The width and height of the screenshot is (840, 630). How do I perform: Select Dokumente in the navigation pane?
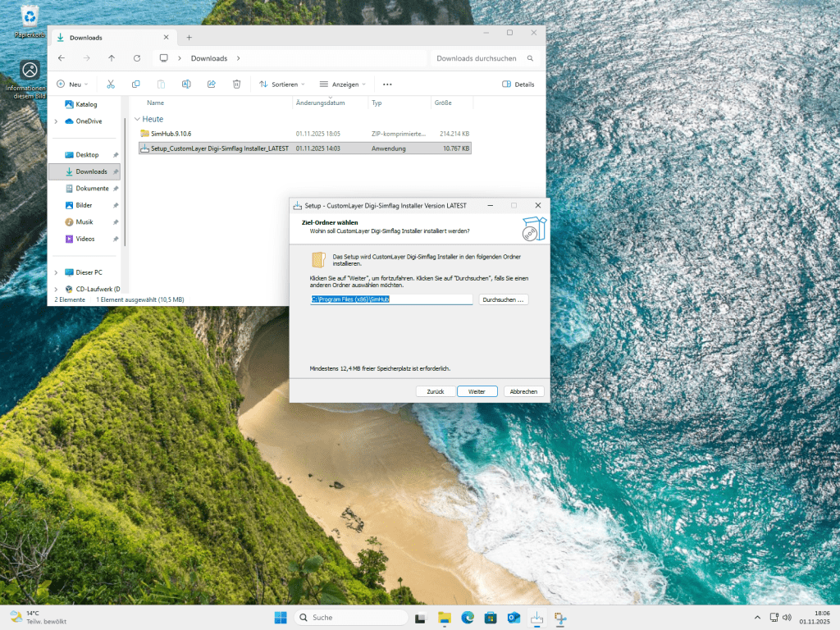(x=92, y=189)
